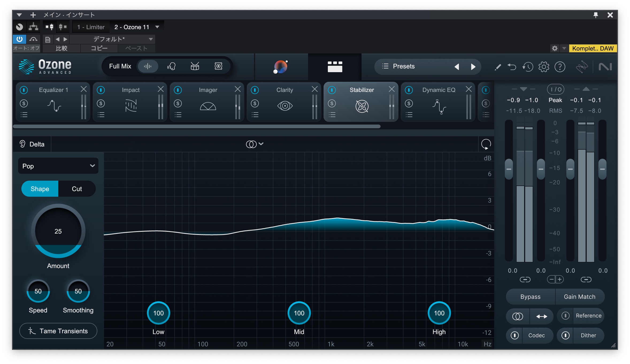Open the history clock icon
This screenshot has width=630, height=364.
[x=528, y=67]
